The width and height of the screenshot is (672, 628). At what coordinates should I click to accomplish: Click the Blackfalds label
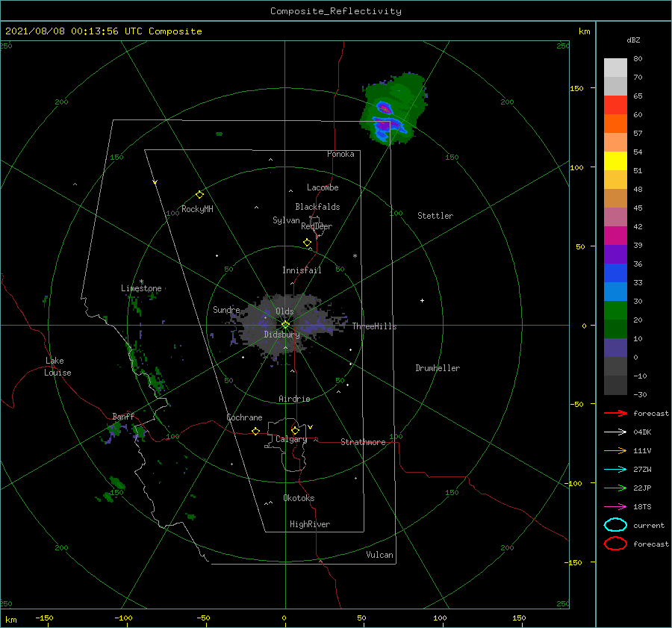click(317, 207)
